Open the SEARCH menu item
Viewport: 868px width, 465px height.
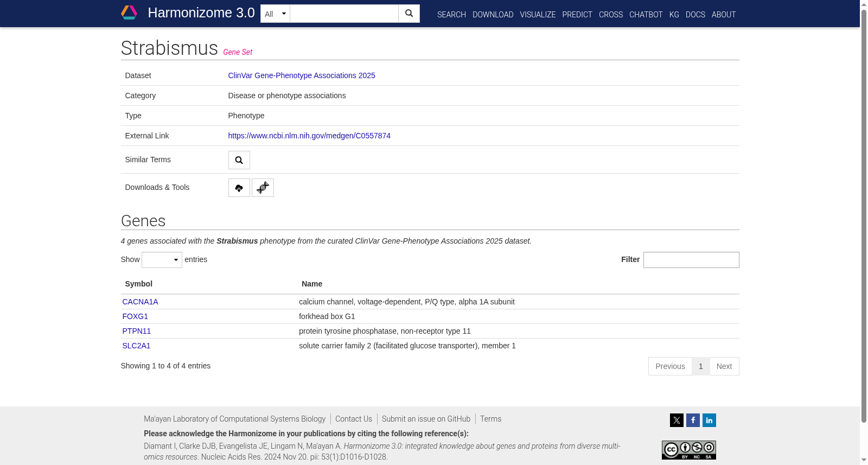[451, 15]
